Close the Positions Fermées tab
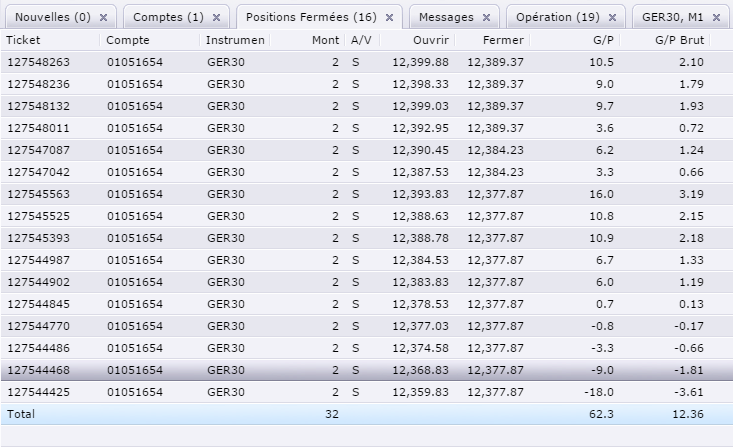 pos(389,18)
